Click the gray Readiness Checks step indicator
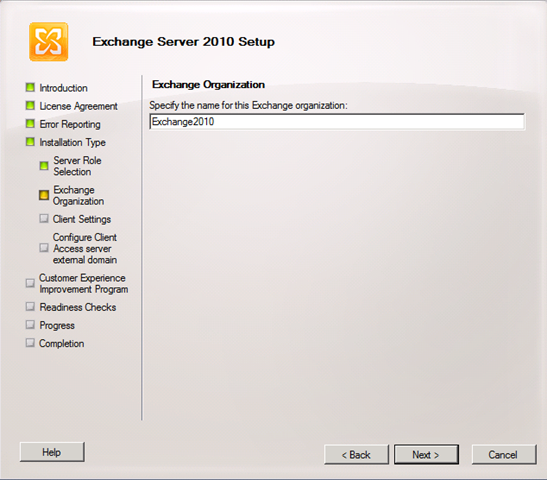Screen dimensions: 547x480 (30, 307)
